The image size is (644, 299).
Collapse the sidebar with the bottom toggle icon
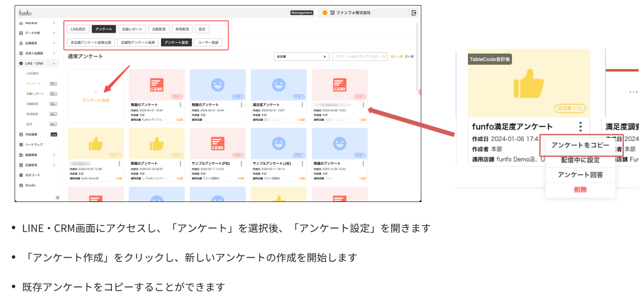[58, 198]
